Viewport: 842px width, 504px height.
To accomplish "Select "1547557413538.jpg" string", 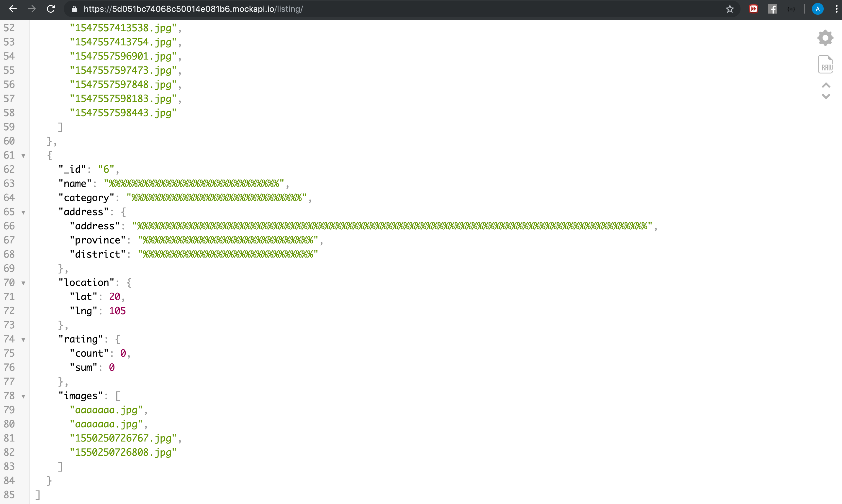I will pyautogui.click(x=123, y=28).
